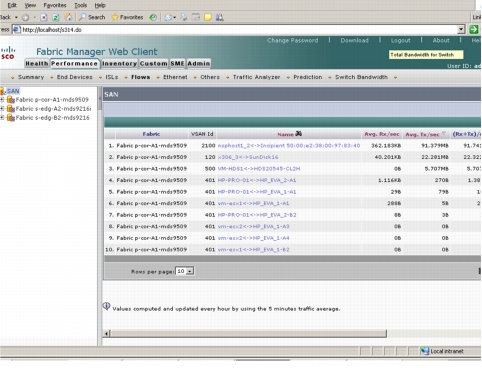Viewport: 482px width, 368px height.
Task: Expand Fabric s-edg-A2-mds9216i tree node
Action: coord(2,109)
